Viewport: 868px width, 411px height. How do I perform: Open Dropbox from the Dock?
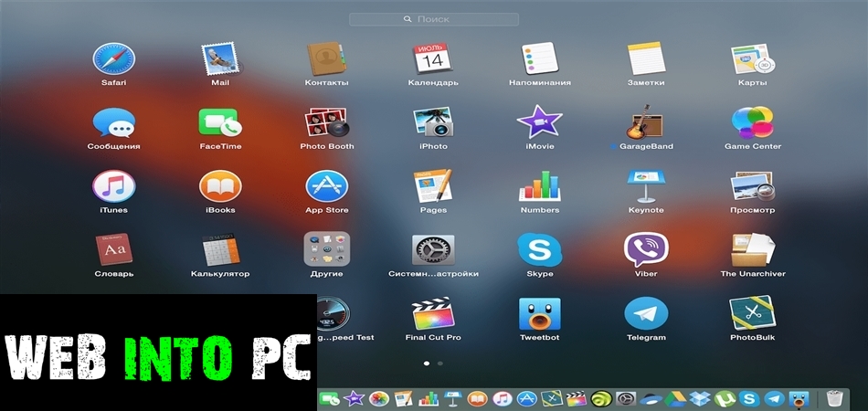[700, 399]
